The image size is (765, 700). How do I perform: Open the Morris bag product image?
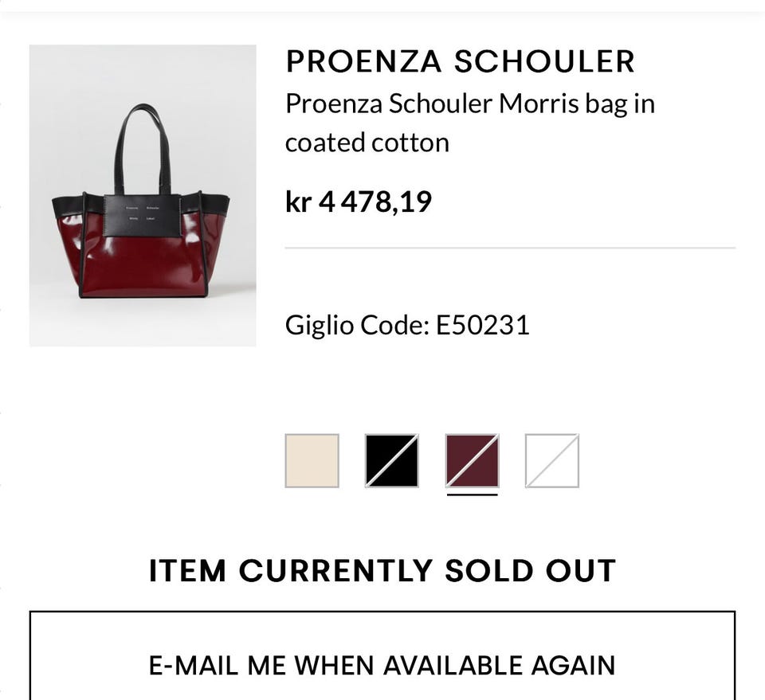[143, 195]
